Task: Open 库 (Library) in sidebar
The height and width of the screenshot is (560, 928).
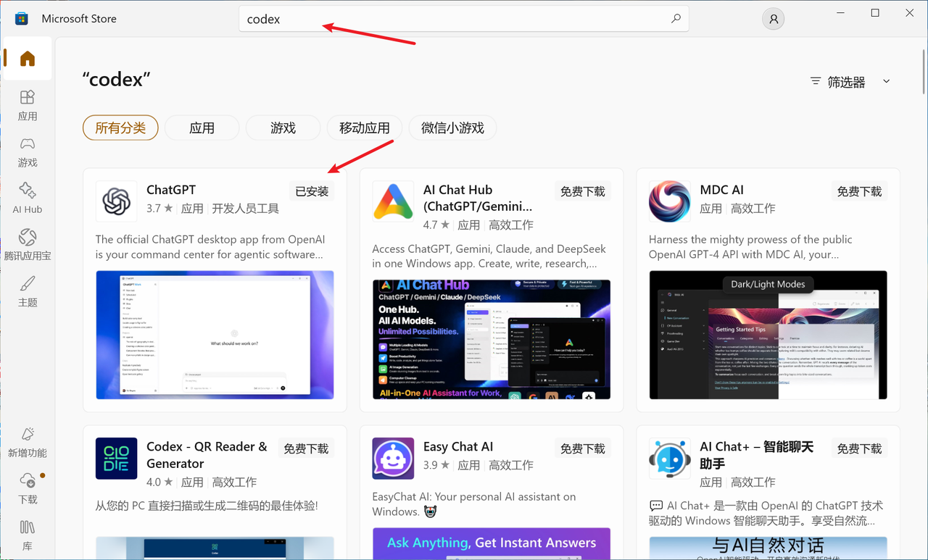Action: coord(28,535)
